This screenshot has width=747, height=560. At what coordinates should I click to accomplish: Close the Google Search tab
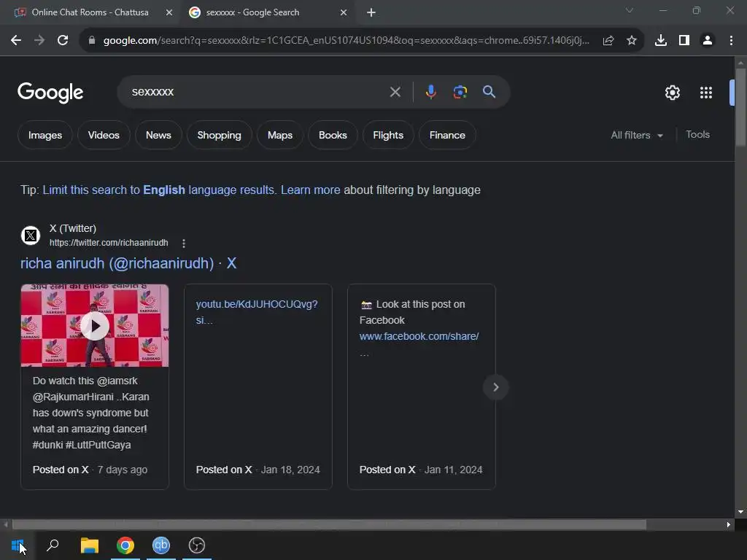[344, 12]
